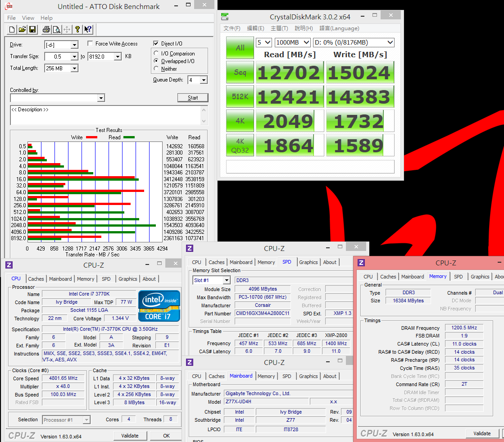
Task: Open the Total Length dropdown
Action: 74,68
